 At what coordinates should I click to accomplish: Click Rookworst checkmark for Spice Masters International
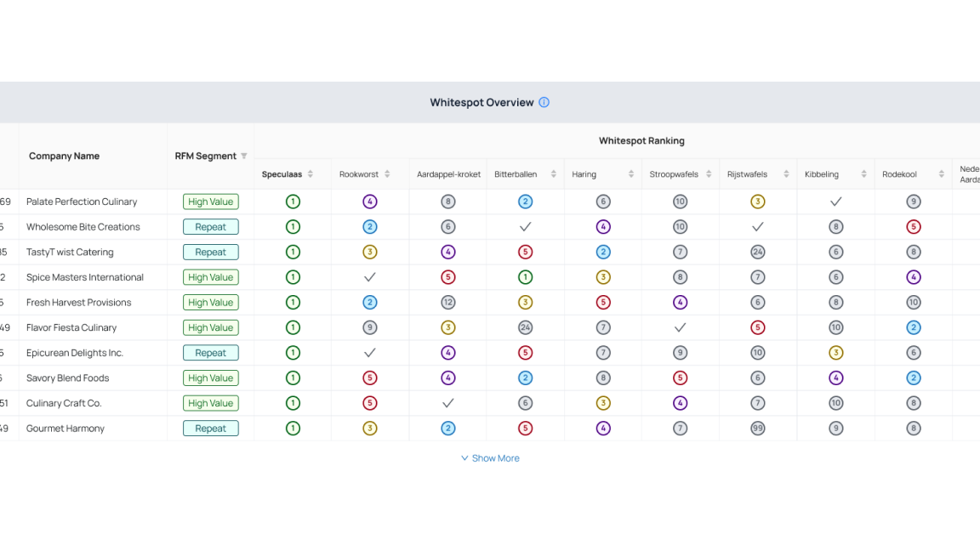370,276
